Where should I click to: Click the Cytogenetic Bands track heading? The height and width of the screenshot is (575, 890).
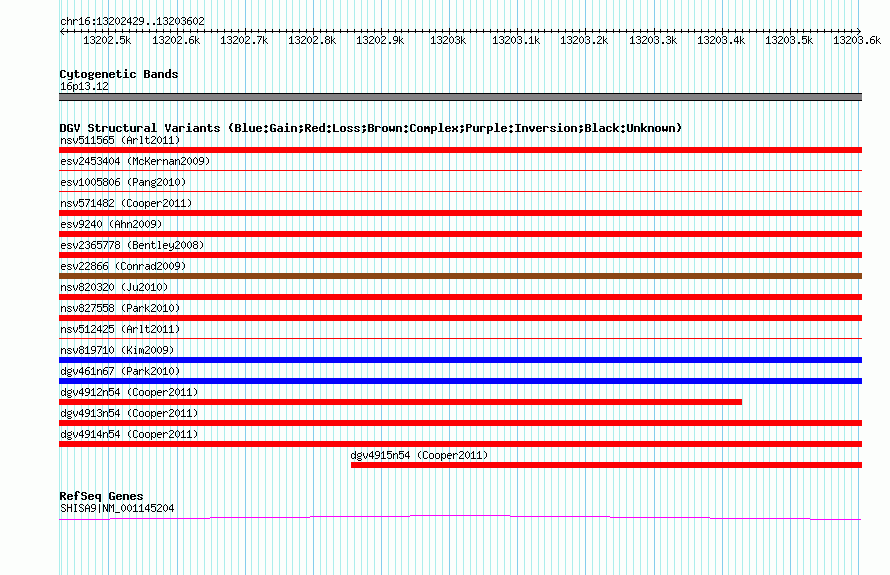pos(119,74)
